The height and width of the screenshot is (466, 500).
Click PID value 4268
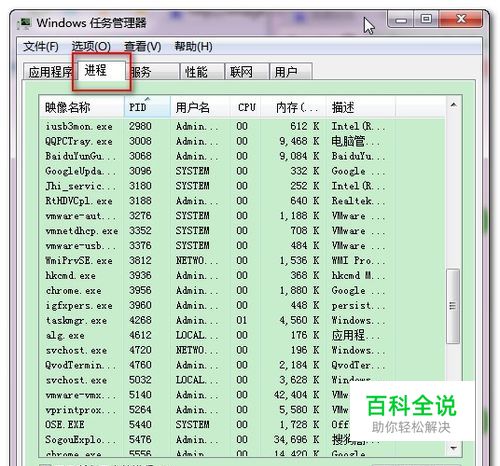coord(140,320)
